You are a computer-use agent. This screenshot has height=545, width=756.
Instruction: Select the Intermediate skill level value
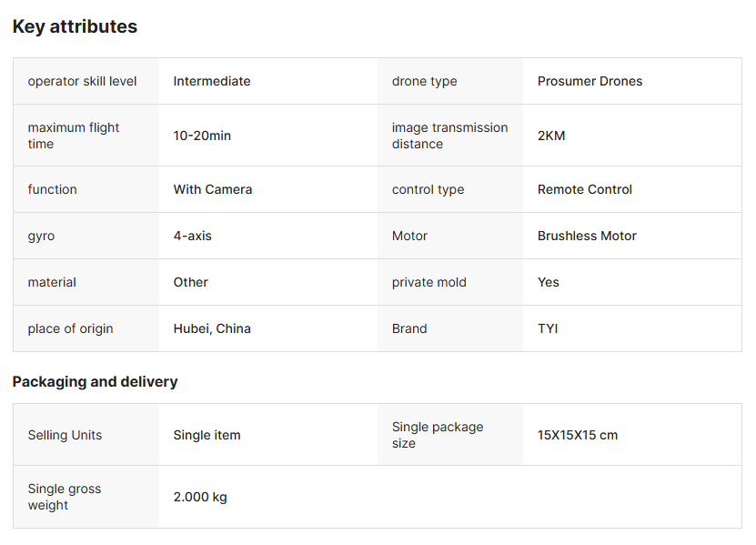pyautogui.click(x=212, y=81)
